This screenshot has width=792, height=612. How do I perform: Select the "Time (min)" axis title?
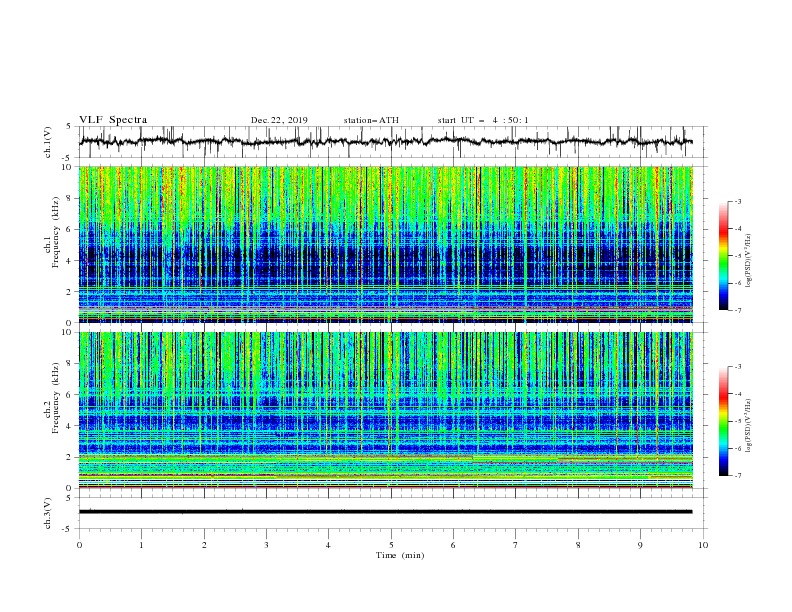[400, 555]
